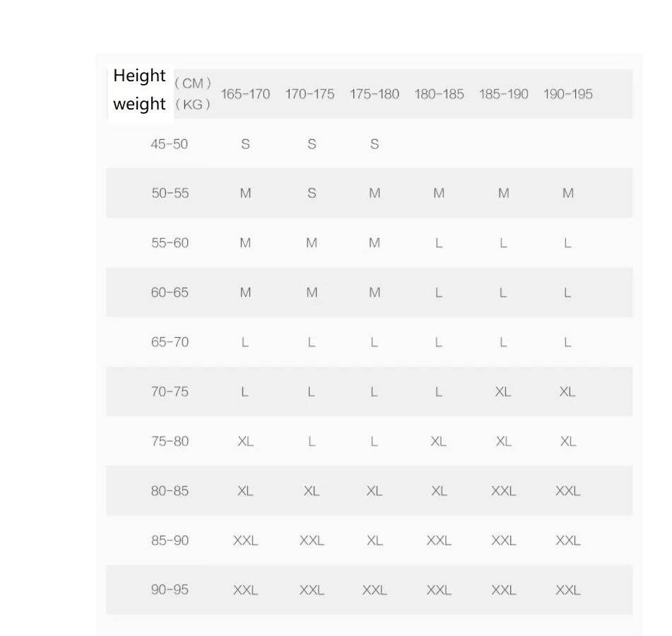Select the 75-80 weight row label
Viewport: 672px width, 636px height.
point(170,442)
